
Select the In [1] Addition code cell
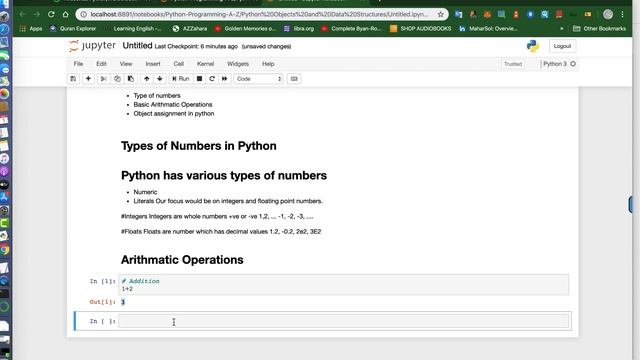point(343,284)
